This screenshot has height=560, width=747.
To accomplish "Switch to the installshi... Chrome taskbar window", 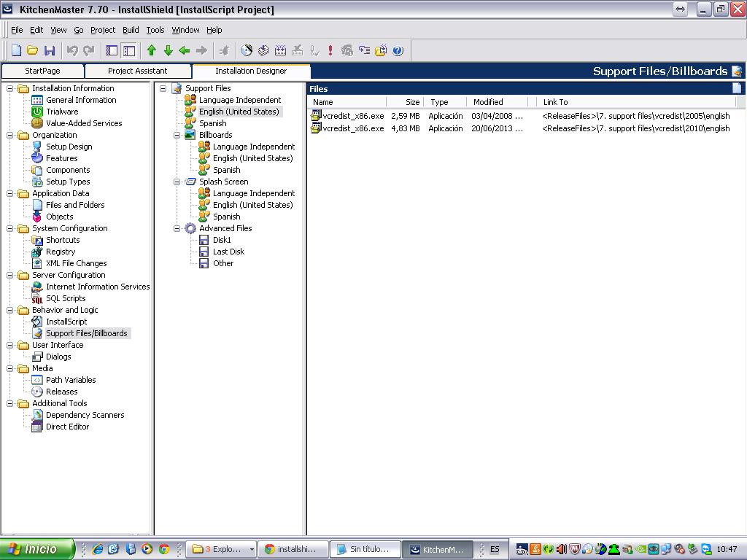I will click(x=293, y=549).
